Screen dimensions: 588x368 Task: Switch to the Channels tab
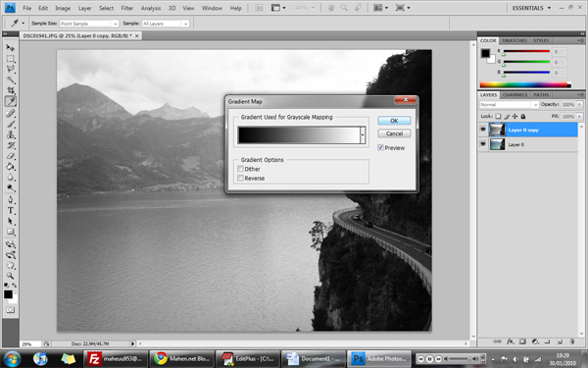coord(514,95)
